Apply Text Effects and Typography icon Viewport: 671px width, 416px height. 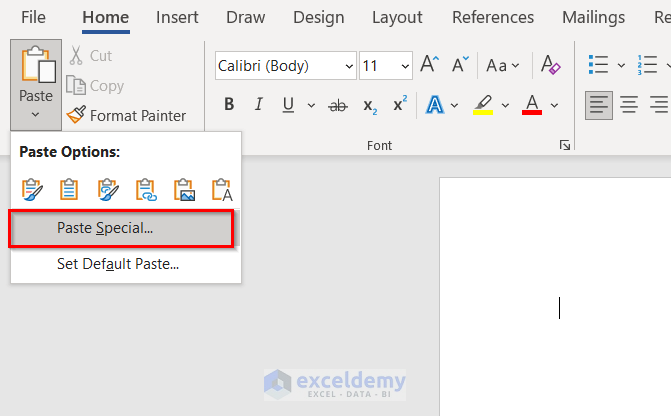[x=435, y=105]
